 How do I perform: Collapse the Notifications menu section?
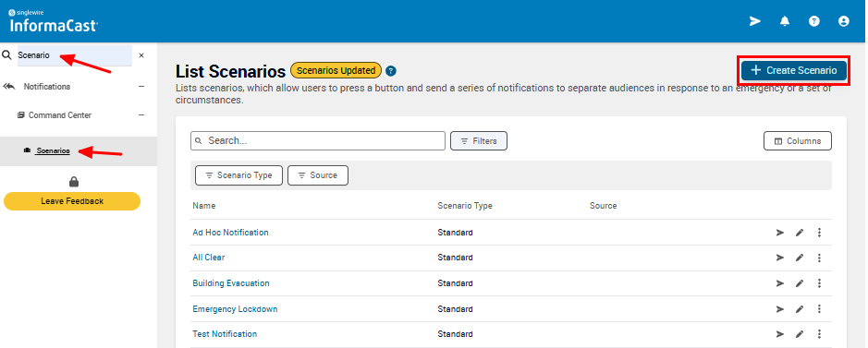141,87
